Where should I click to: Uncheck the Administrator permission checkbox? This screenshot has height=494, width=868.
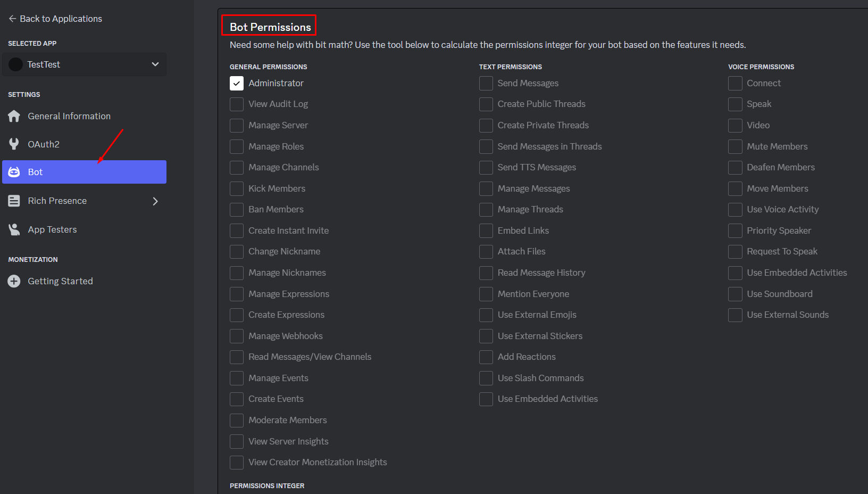click(237, 83)
